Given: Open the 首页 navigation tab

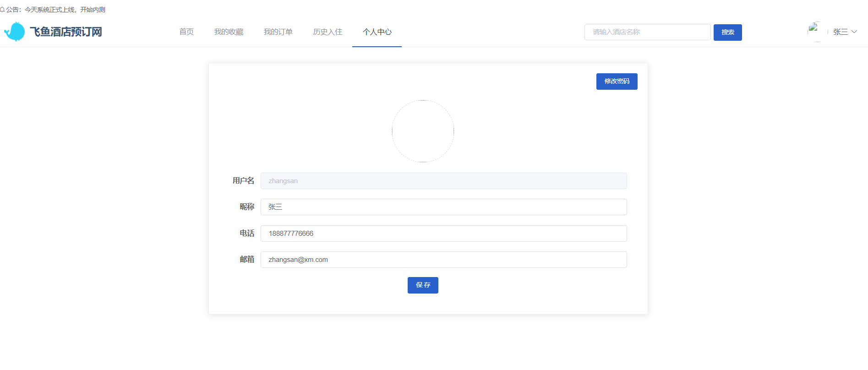Looking at the screenshot, I should point(186,32).
